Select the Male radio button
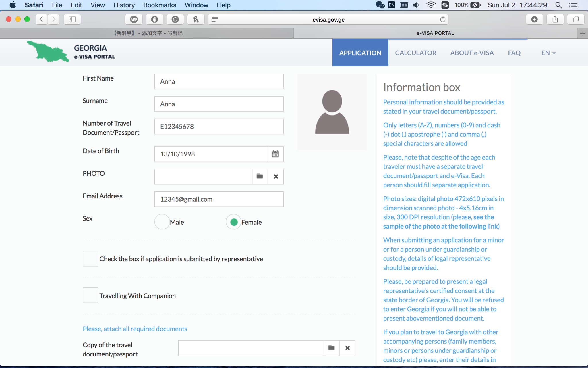This screenshot has height=368, width=588. [162, 222]
